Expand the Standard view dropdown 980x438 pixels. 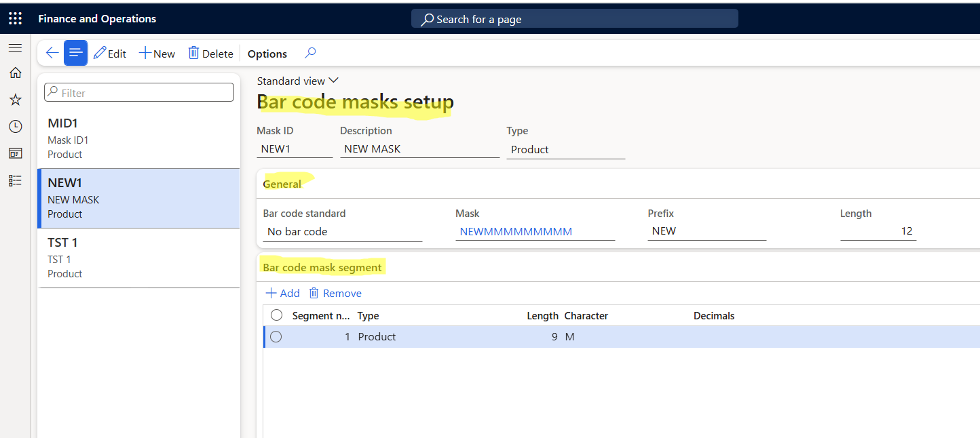tap(297, 81)
